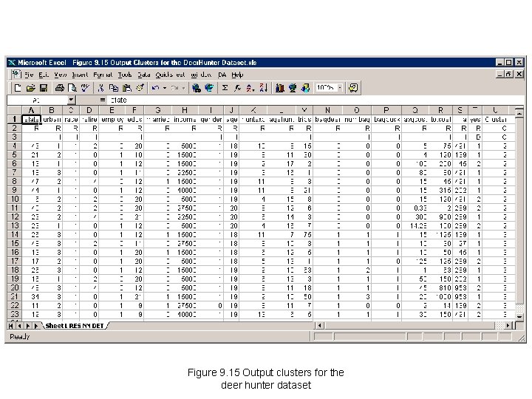Screen dimensions: 532x399
Task: Select column B header
Action: pyautogui.click(x=52, y=110)
